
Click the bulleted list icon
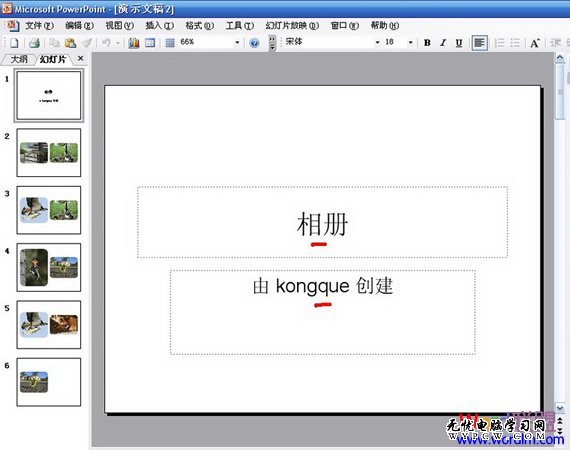[515, 43]
